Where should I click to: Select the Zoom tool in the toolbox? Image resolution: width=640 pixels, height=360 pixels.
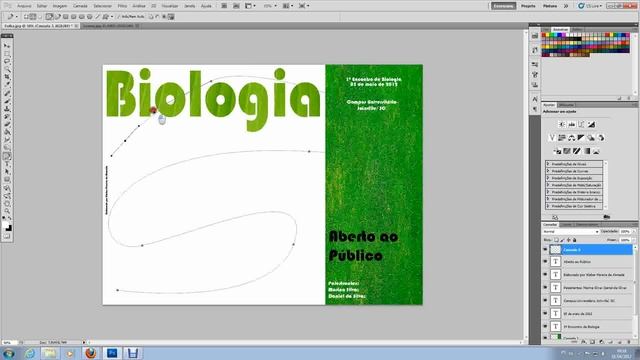tap(7, 211)
